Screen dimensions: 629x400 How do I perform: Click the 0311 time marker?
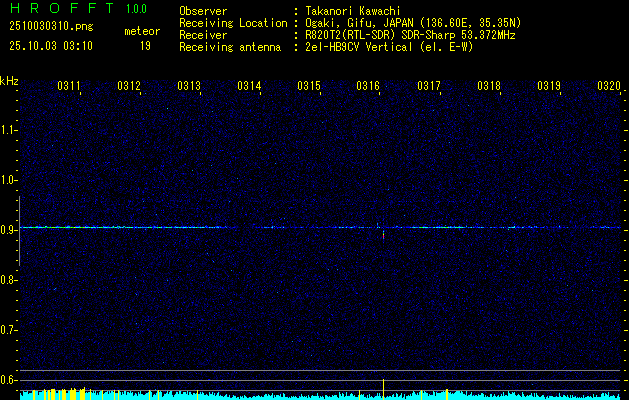pyautogui.click(x=69, y=86)
